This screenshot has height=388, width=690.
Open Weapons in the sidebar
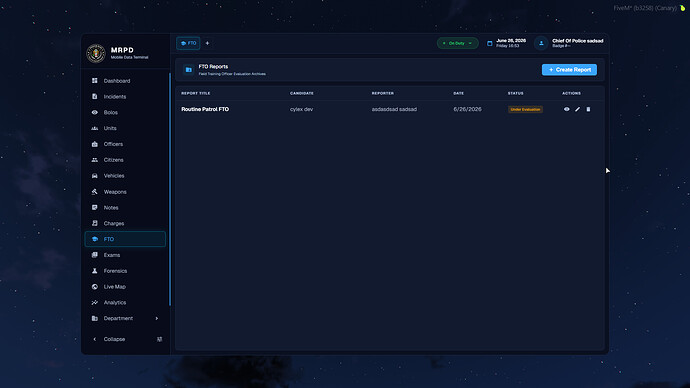point(125,192)
